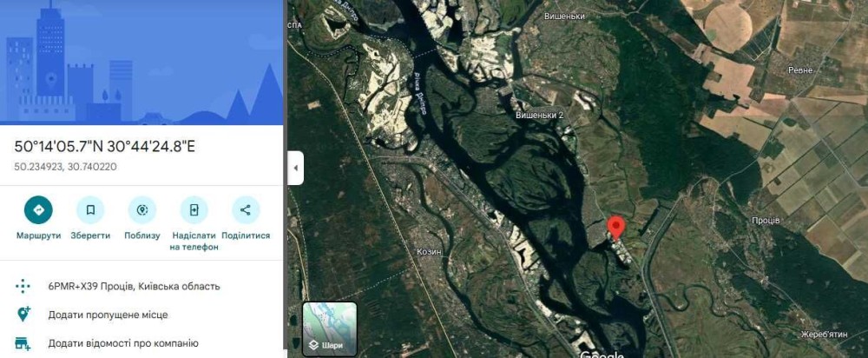868x358 pixels.
Task: Save location with the Зберегти bookmark icon
Action: pyautogui.click(x=90, y=210)
